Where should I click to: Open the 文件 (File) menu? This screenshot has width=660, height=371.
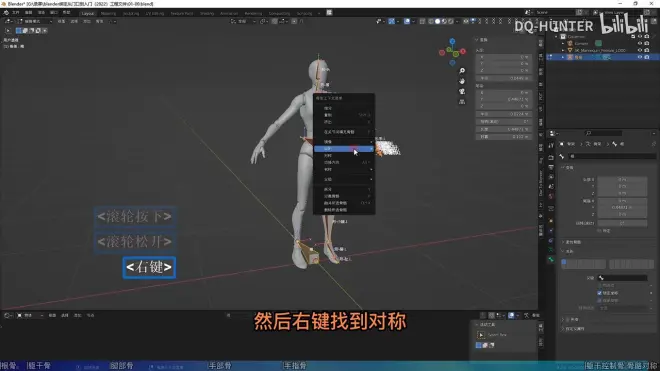[16, 13]
